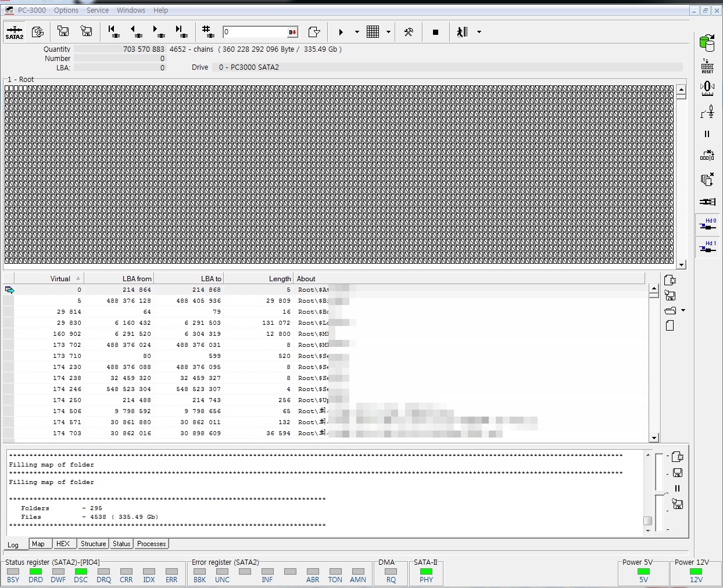
Task: Sort by the Length column header
Action: point(258,278)
